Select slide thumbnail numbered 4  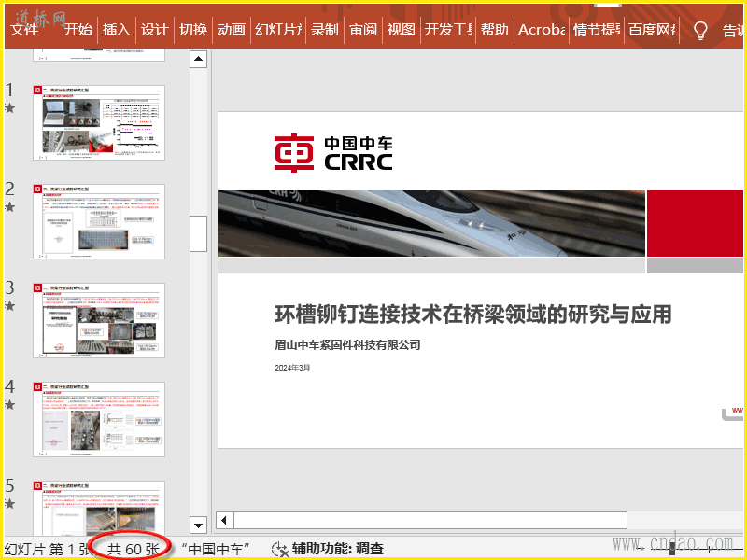click(99, 419)
